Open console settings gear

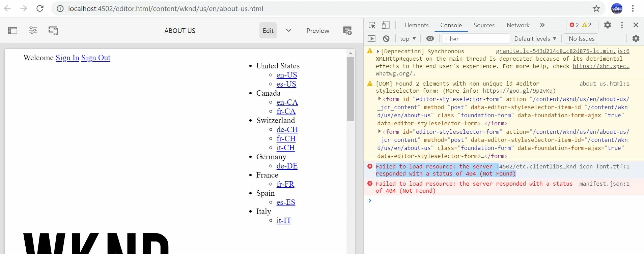[636, 39]
